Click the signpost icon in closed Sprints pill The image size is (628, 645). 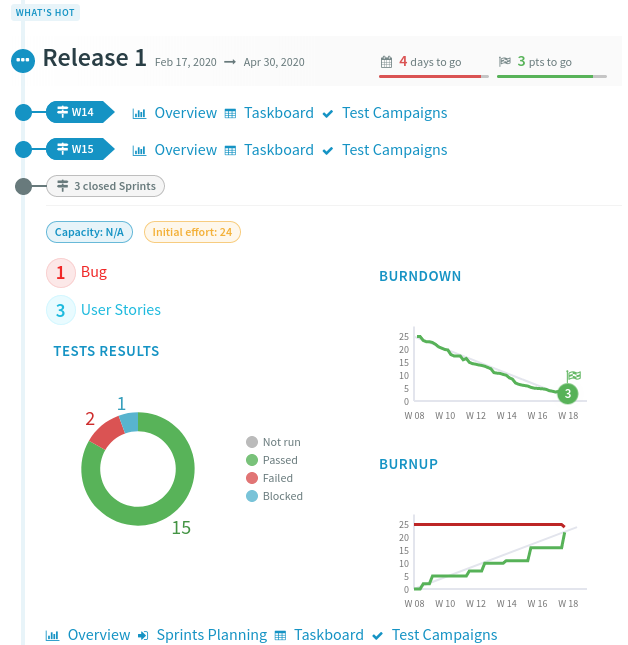click(63, 186)
